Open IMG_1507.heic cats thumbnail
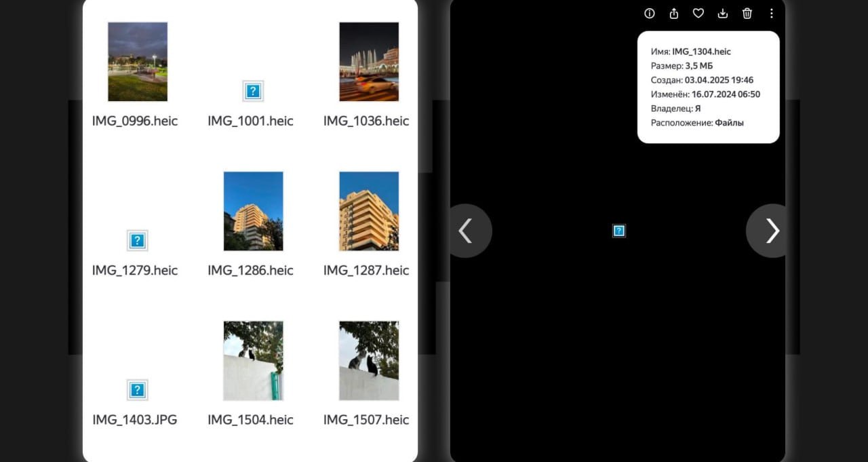The image size is (868, 462). tap(369, 360)
